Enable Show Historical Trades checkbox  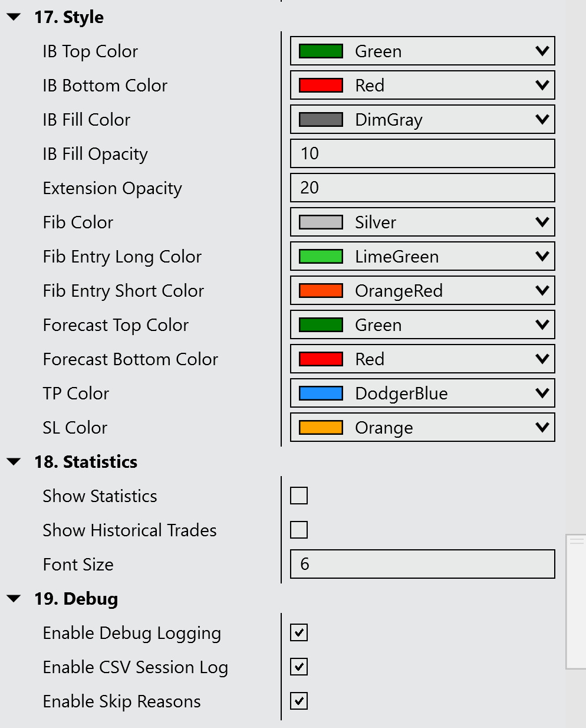point(299,530)
